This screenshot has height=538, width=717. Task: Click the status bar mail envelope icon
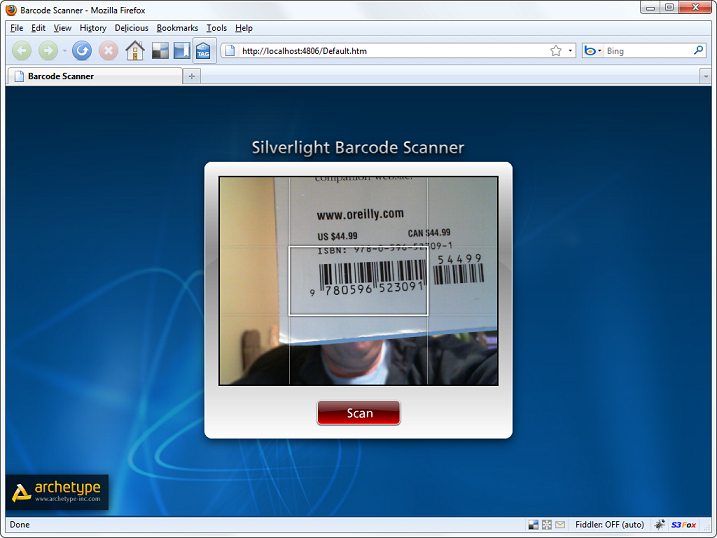560,525
